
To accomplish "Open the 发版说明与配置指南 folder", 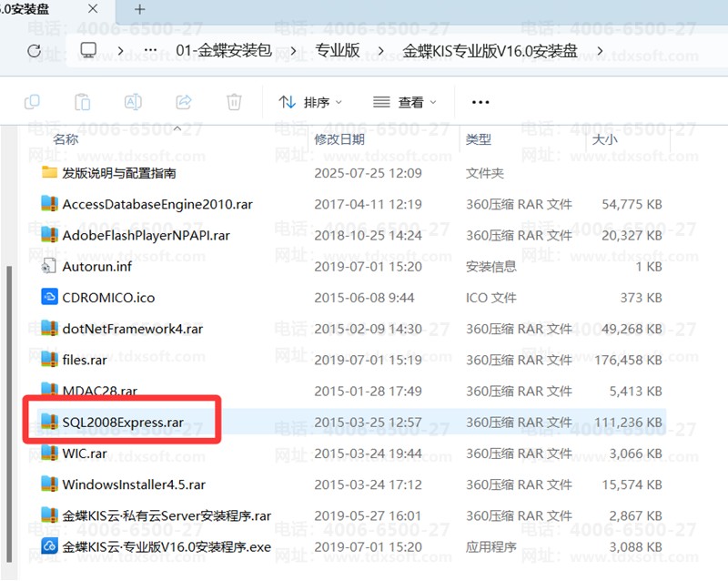I will pos(118,173).
